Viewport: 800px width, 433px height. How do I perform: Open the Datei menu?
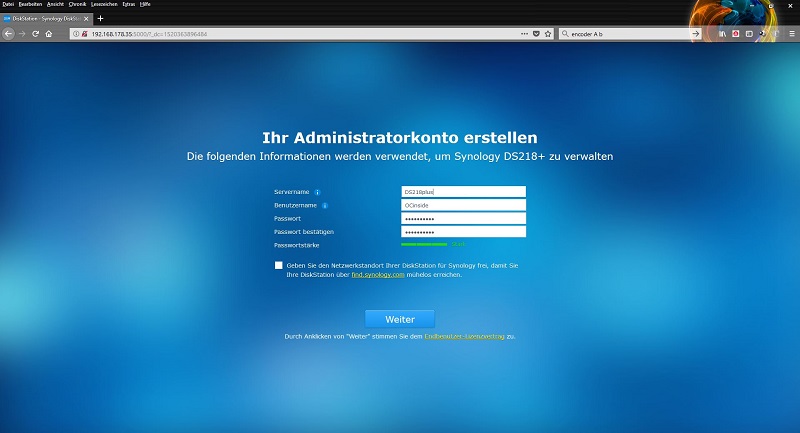(8, 4)
